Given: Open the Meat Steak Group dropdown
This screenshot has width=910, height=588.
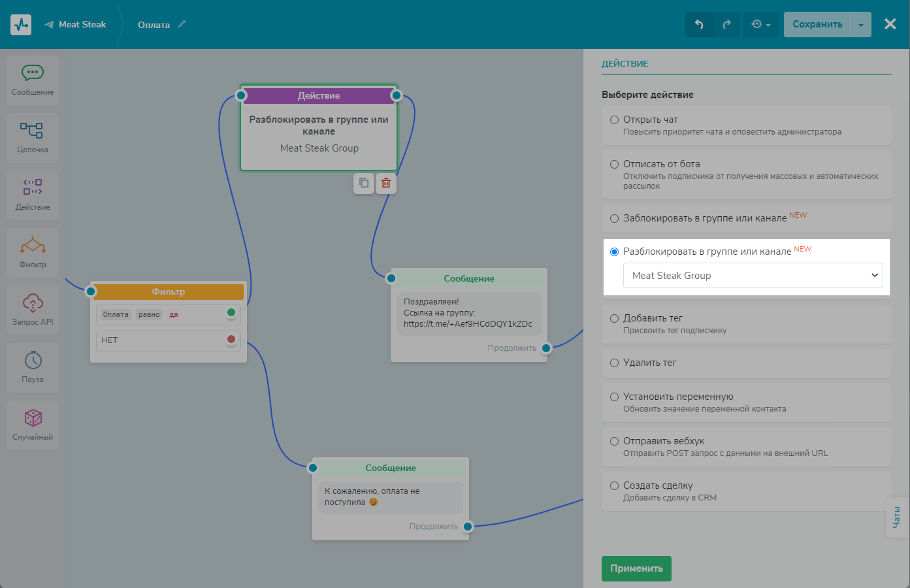Looking at the screenshot, I should click(753, 276).
